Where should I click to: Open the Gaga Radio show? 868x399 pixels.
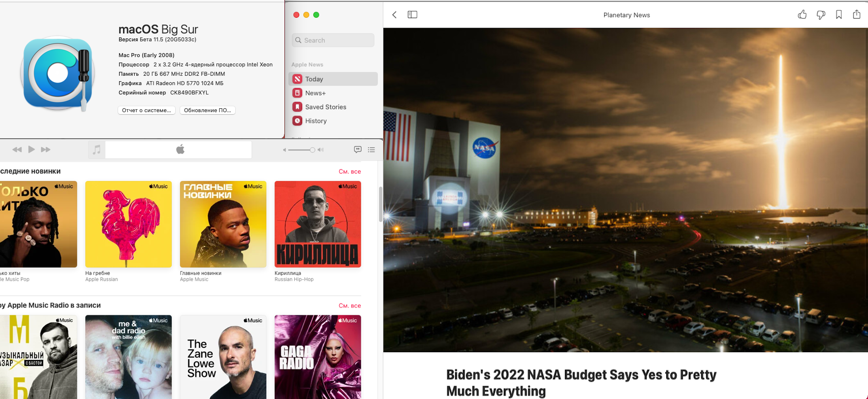click(x=318, y=357)
